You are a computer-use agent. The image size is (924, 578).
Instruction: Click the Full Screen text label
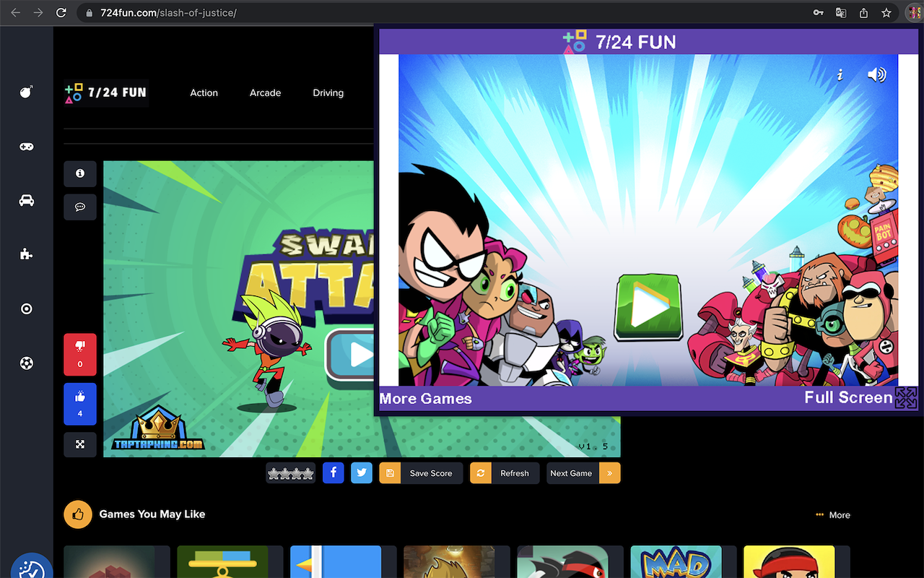pos(848,397)
